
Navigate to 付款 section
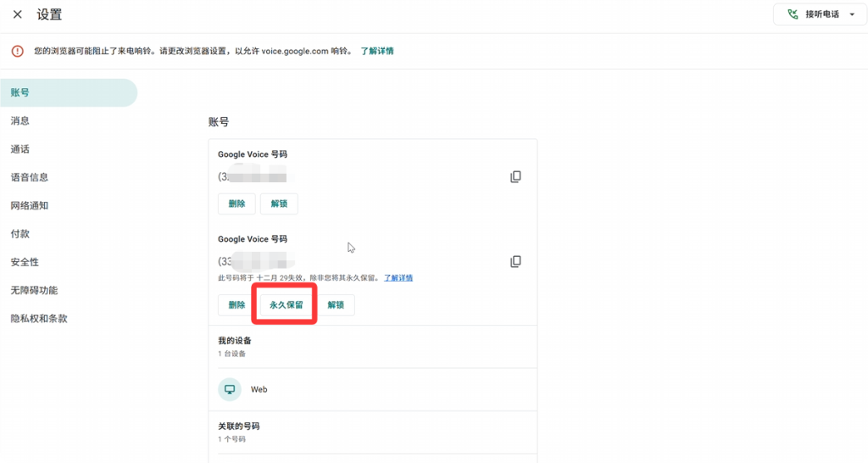(x=20, y=234)
